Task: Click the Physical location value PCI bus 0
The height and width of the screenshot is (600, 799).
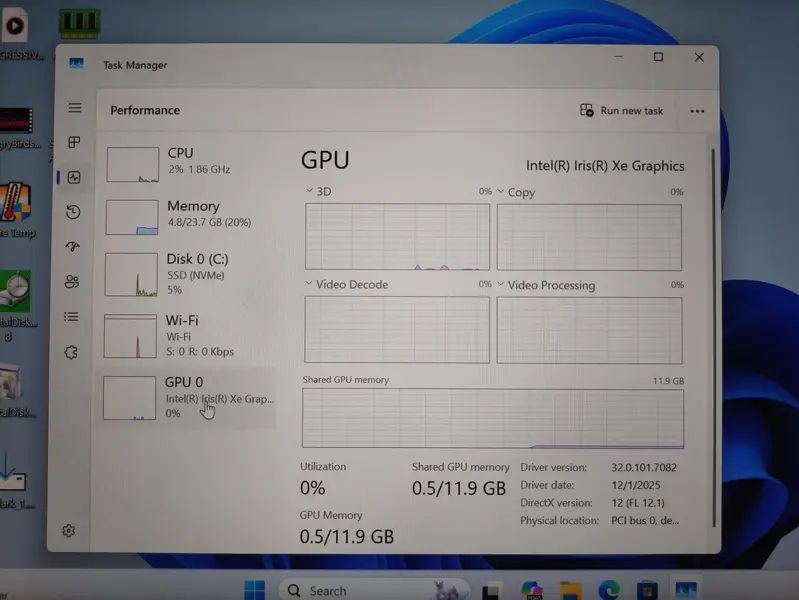Action: 645,520
